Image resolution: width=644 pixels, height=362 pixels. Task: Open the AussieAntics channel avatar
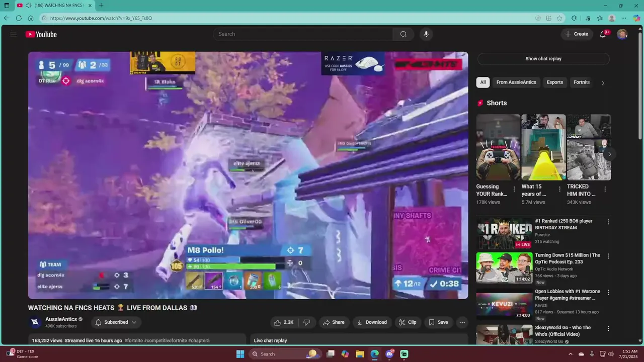35,322
